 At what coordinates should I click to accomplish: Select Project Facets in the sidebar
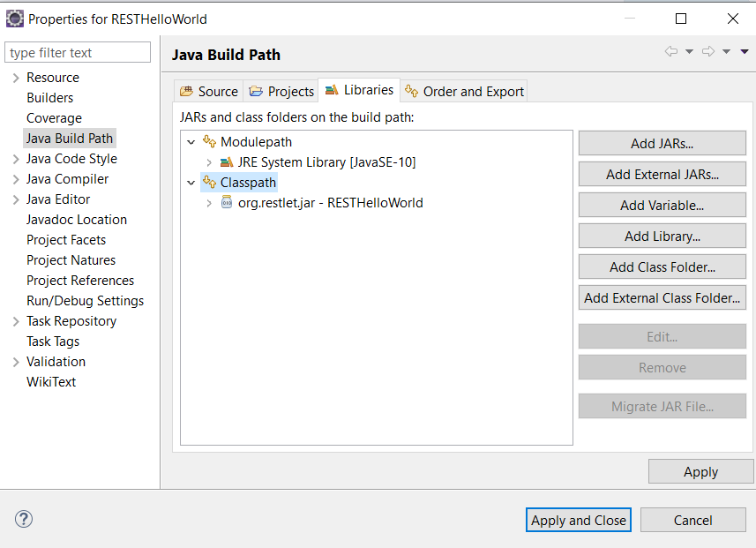pyautogui.click(x=66, y=240)
